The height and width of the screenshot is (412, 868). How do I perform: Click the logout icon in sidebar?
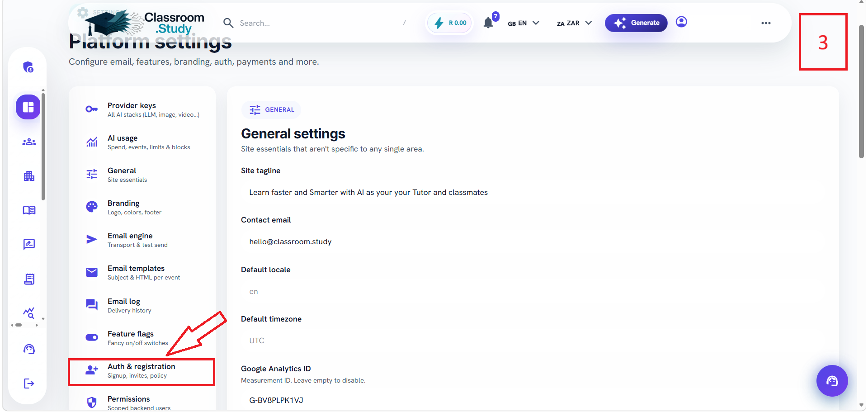click(x=29, y=384)
